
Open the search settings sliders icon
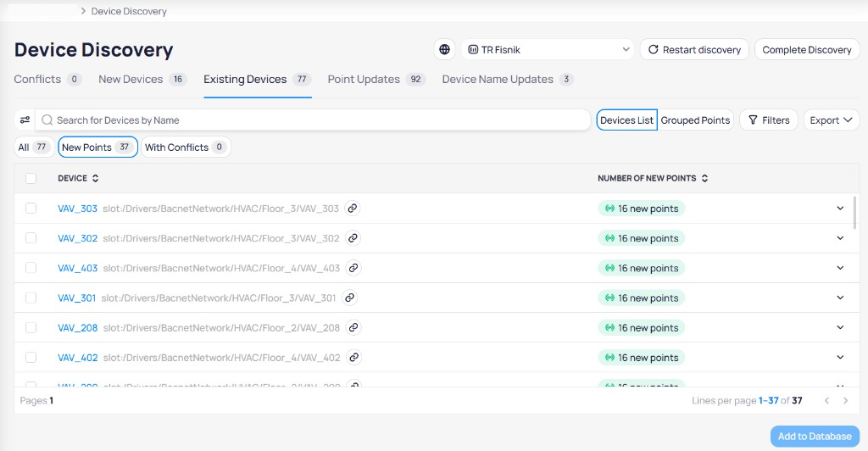(x=25, y=120)
